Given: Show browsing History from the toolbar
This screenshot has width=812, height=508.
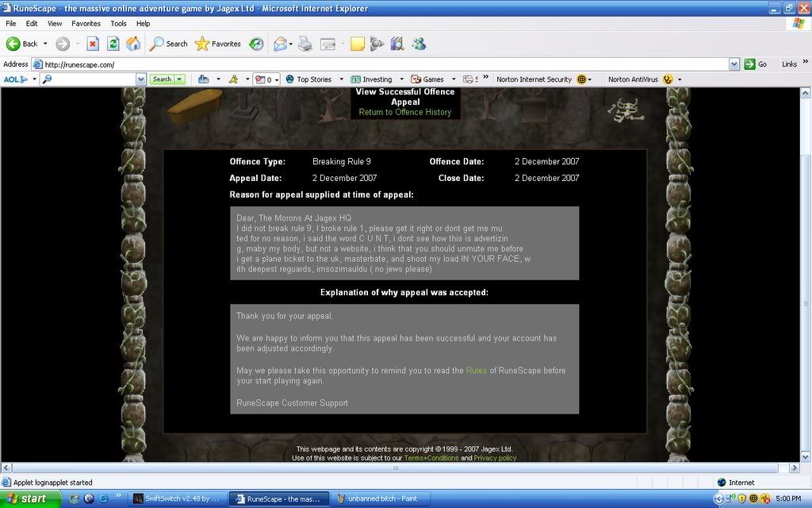Looking at the screenshot, I should coord(256,44).
